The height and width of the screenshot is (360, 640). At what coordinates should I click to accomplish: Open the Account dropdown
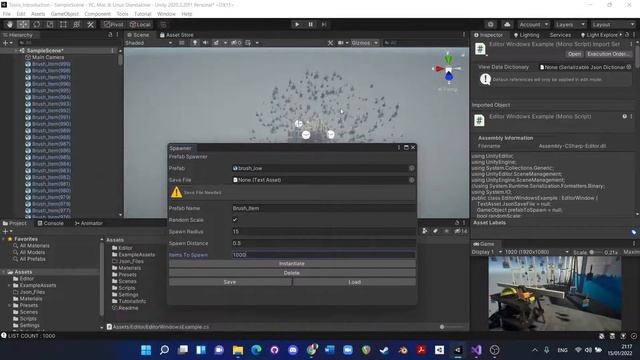[534, 24]
